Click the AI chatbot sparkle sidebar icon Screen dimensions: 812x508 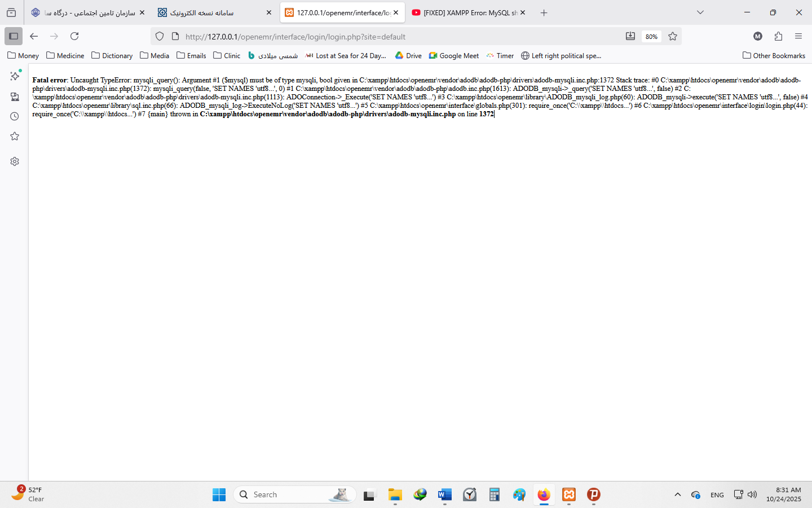15,76
